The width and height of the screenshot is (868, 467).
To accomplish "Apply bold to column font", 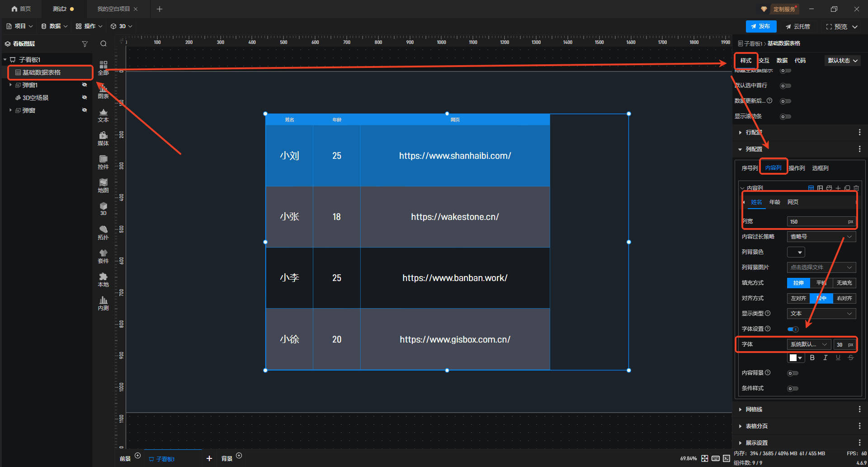I will tap(812, 358).
